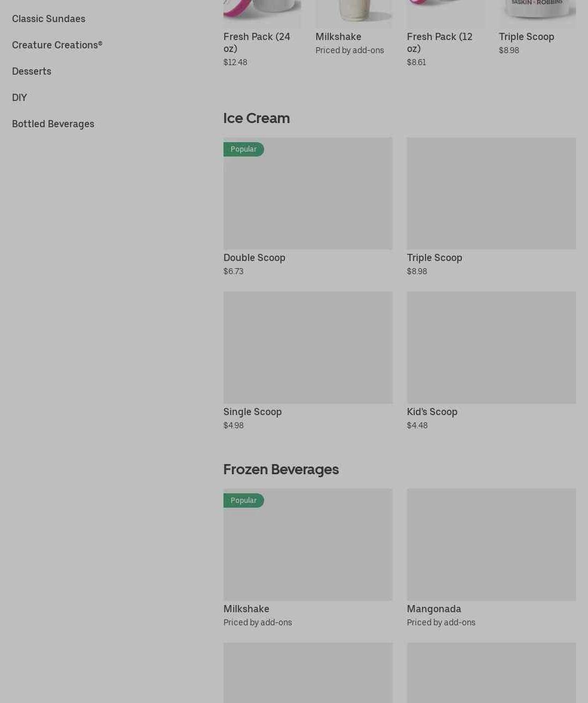Click the Popular badge on Double Scoop
The image size is (588, 703).
(x=243, y=149)
